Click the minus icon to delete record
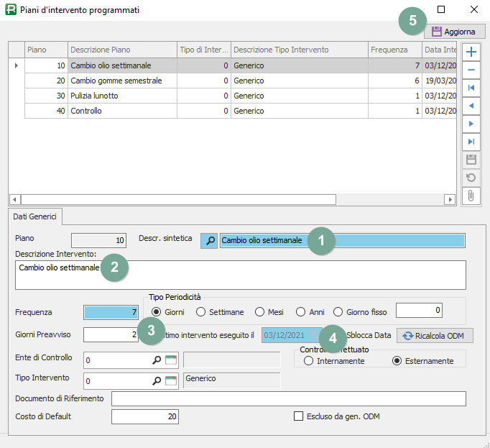 pos(471,70)
